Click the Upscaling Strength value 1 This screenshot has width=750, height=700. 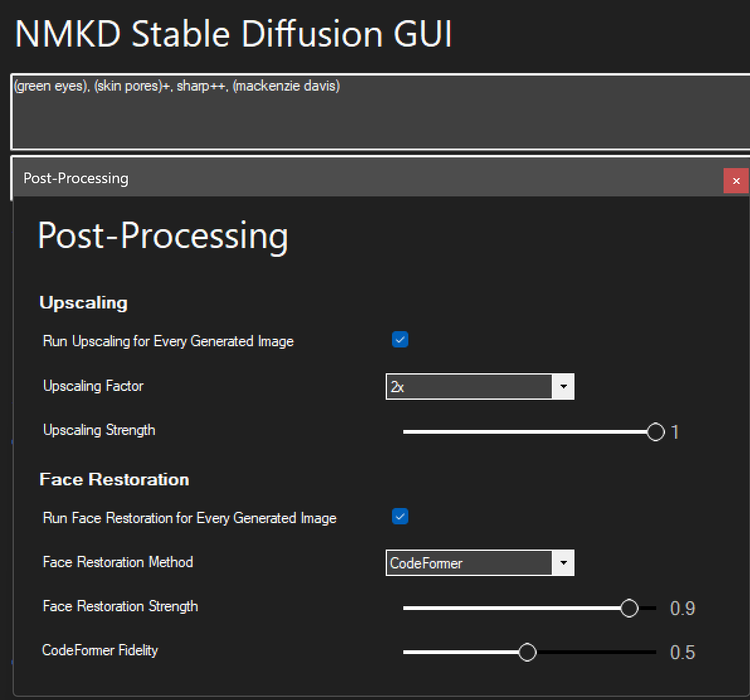click(x=675, y=432)
